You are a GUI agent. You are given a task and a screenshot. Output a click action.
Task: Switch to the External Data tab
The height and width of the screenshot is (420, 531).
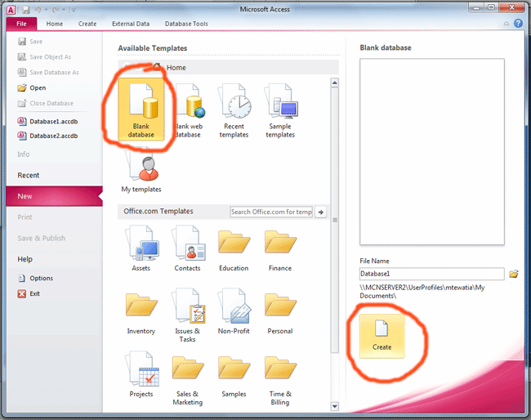131,24
